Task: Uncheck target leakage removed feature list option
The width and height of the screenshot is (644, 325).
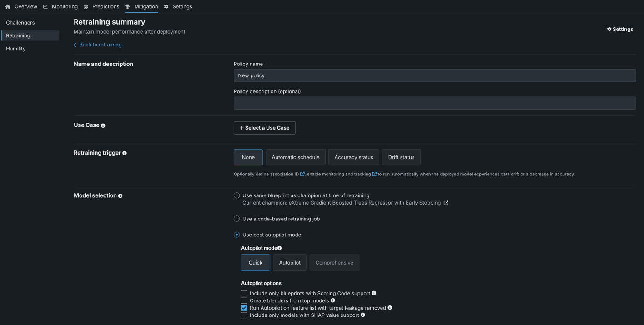Action: (244, 308)
